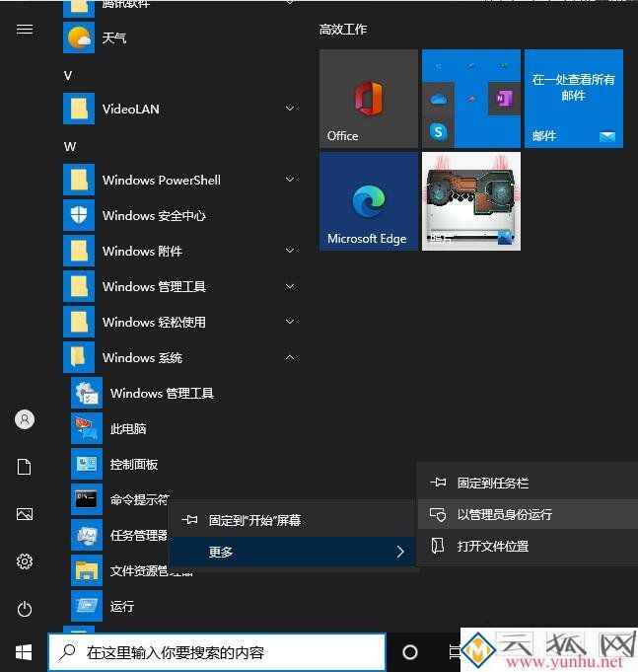Screen dimensions: 638x672
Task: Collapse Windows 系统 folder chevron
Action: 290,357
